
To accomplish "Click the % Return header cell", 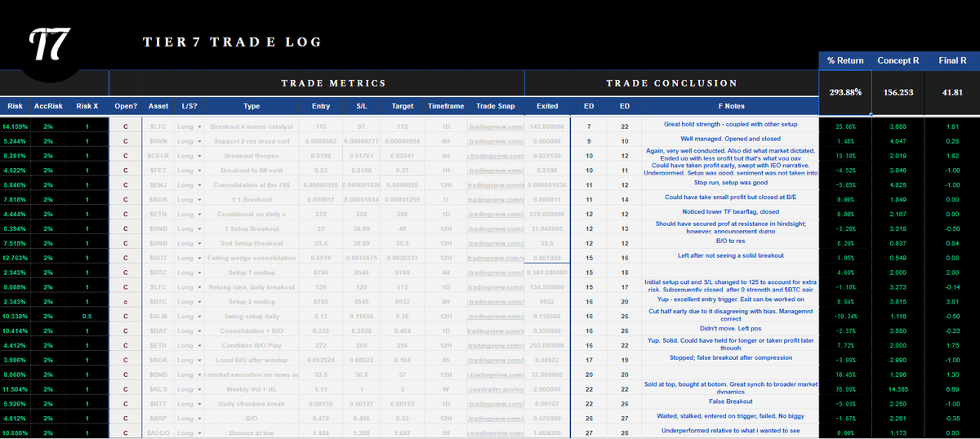I will [845, 60].
